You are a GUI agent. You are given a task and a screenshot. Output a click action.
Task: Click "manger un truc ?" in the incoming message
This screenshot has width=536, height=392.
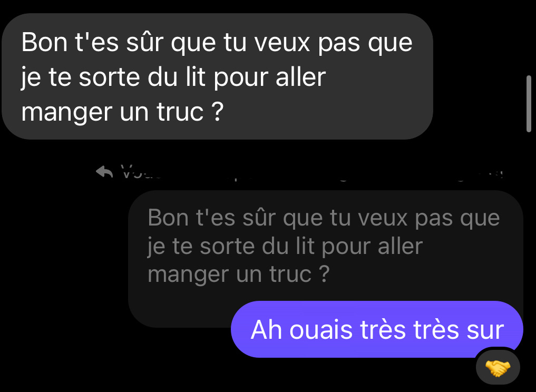[122, 112]
